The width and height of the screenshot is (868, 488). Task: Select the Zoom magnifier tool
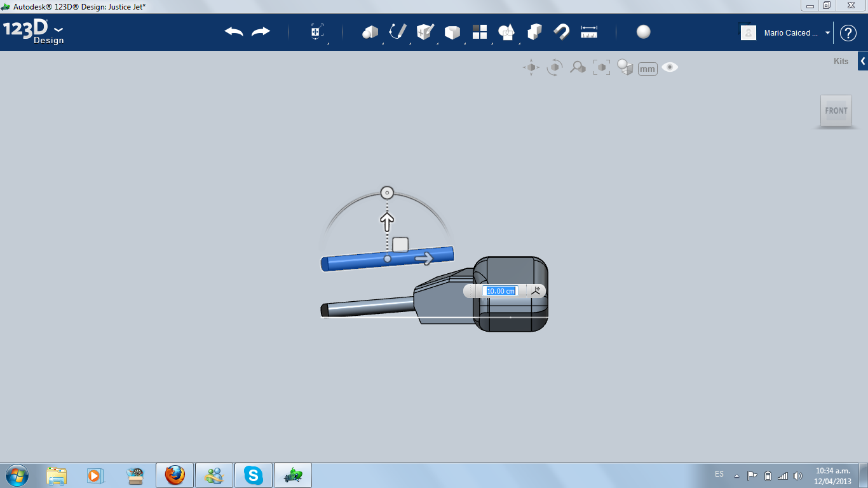click(x=578, y=67)
